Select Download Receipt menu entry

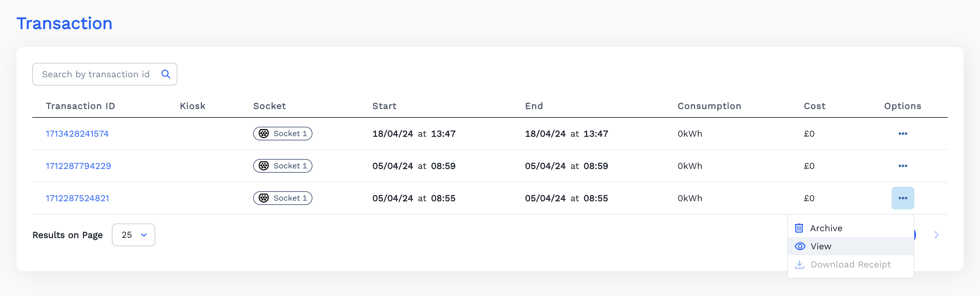click(850, 265)
